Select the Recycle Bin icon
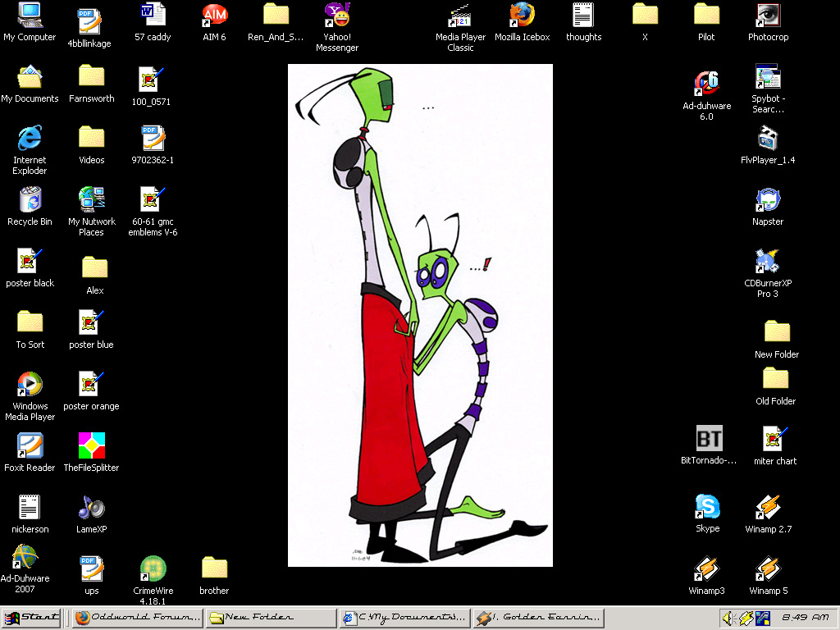 (30, 200)
